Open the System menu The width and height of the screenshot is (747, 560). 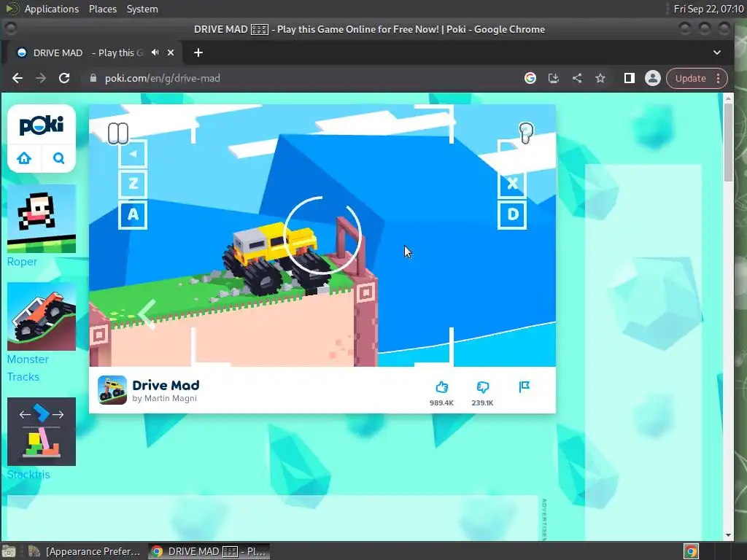click(142, 9)
